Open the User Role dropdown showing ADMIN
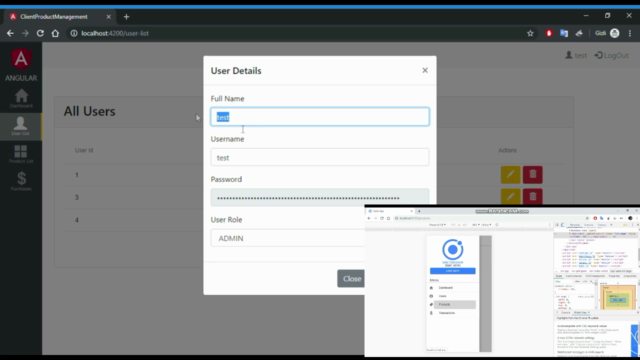This screenshot has height=360, width=640. 288,238
